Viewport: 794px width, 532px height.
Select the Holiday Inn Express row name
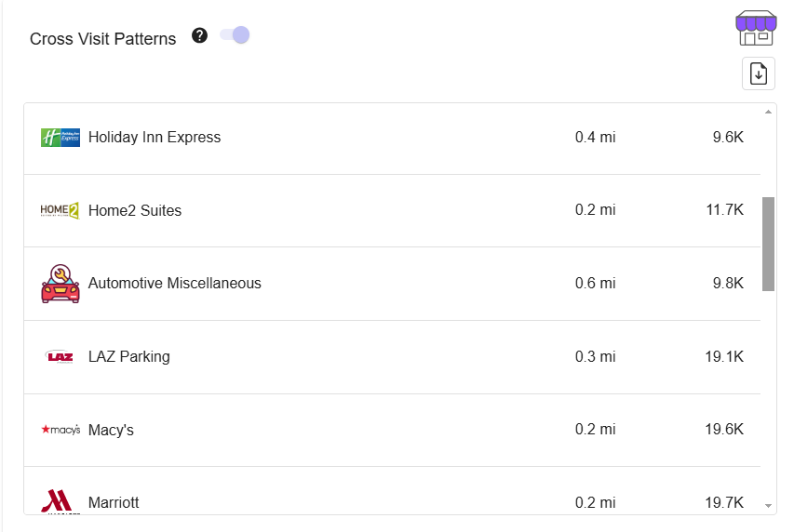pos(155,137)
